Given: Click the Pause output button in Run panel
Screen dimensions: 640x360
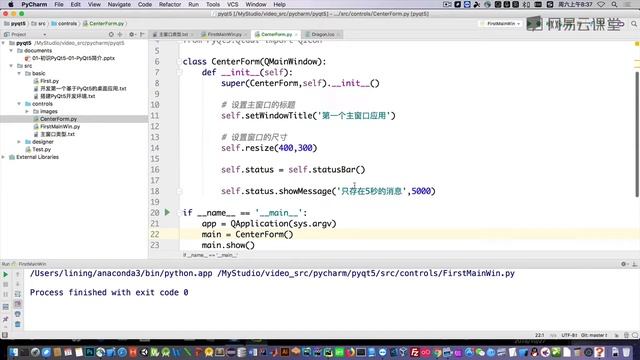Looking at the screenshot, I should 6,294.
